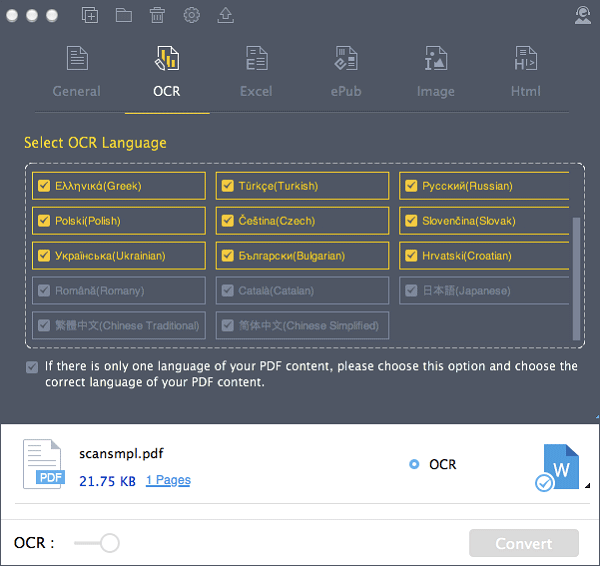The height and width of the screenshot is (566, 600).
Task: Click the scansmpl.pdf file name
Action: 121,453
